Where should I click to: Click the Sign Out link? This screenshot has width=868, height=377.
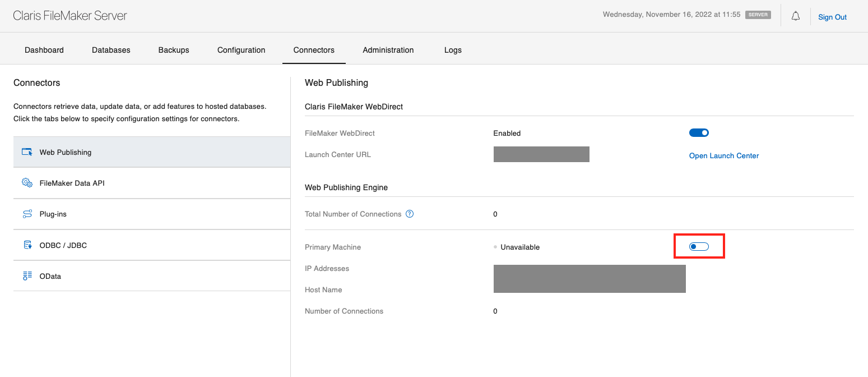click(x=832, y=17)
